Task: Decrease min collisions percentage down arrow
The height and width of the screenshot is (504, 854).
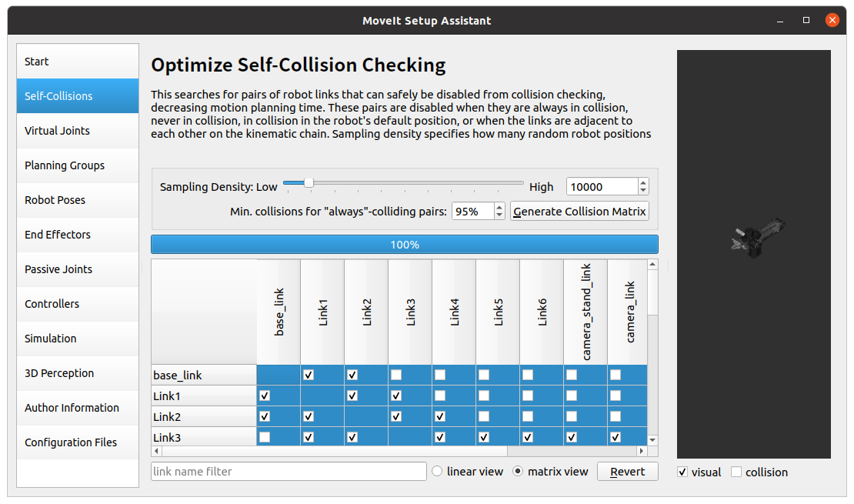Action: [499, 215]
